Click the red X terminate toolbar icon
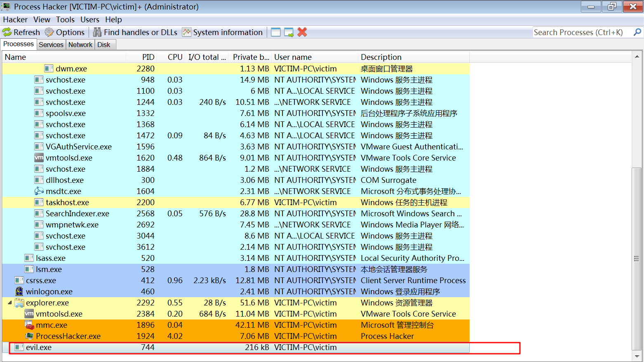Image resolution: width=644 pixels, height=362 pixels. pos(302,32)
